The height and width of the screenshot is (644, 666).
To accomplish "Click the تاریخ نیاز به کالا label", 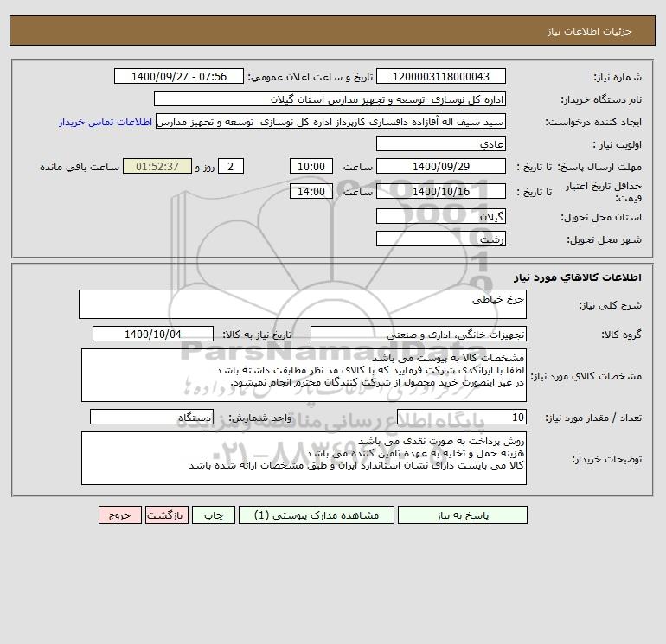I will tap(257, 335).
